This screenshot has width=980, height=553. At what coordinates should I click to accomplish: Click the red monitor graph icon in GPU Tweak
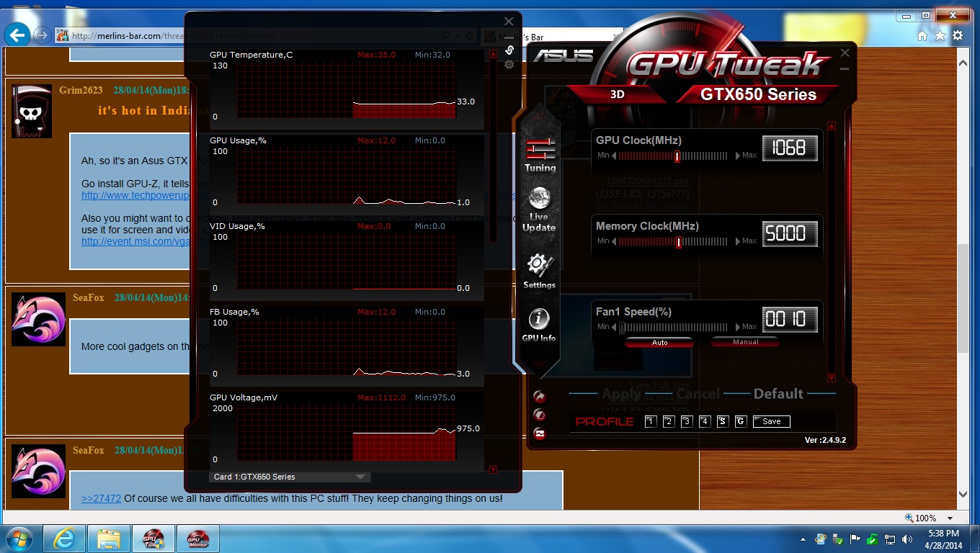(x=539, y=433)
